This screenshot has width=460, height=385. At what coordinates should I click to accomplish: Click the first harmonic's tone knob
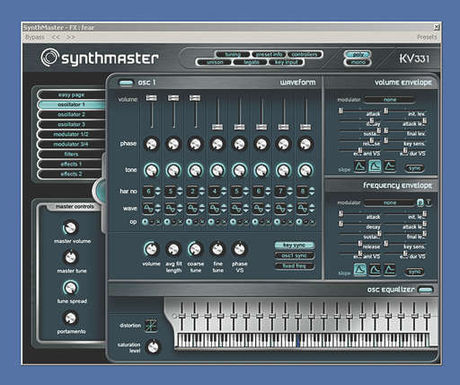coord(151,170)
